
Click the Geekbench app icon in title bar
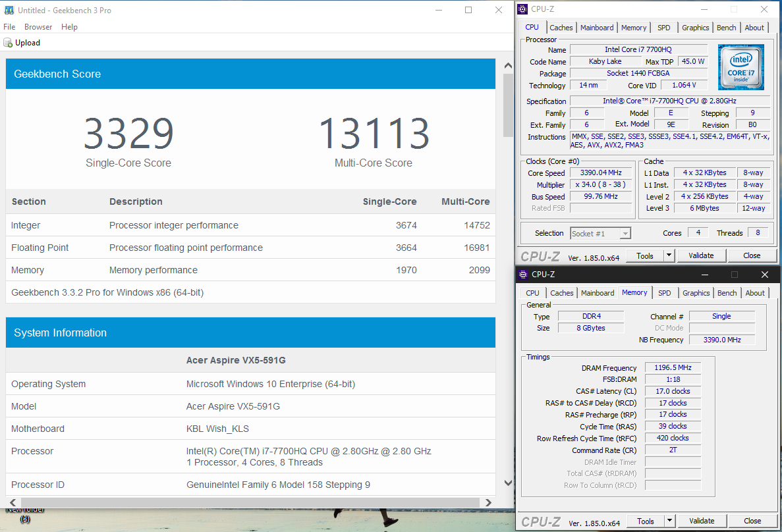[x=9, y=10]
